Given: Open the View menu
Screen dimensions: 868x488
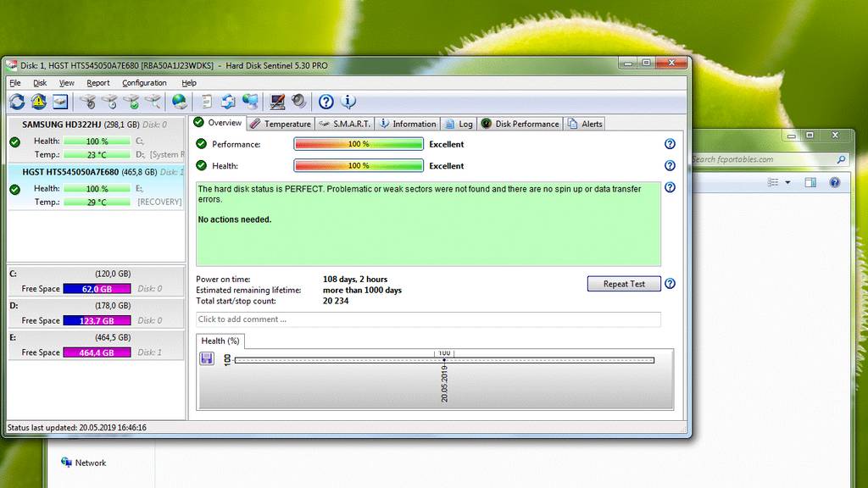Looking at the screenshot, I should [66, 83].
